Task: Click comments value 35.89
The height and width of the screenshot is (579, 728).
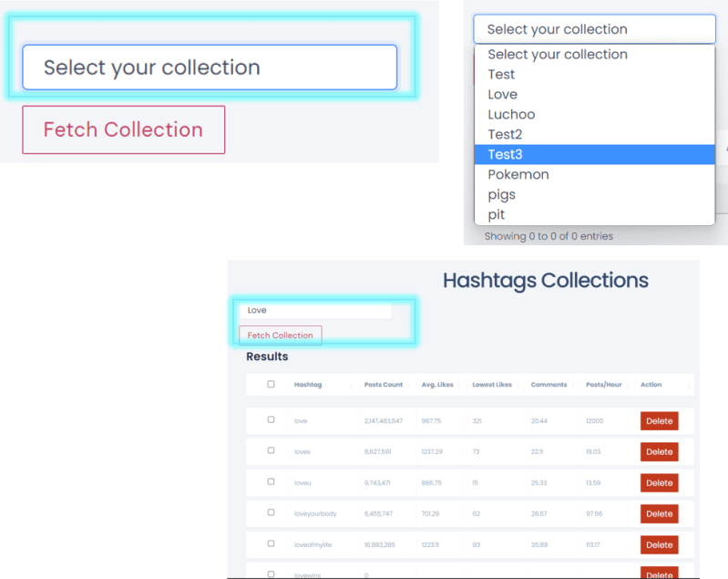Action: point(539,544)
